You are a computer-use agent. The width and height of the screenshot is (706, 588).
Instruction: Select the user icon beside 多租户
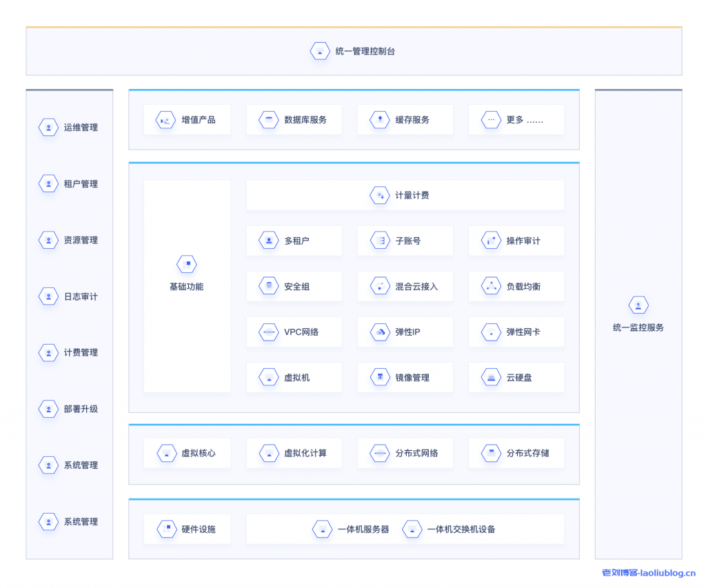point(269,241)
